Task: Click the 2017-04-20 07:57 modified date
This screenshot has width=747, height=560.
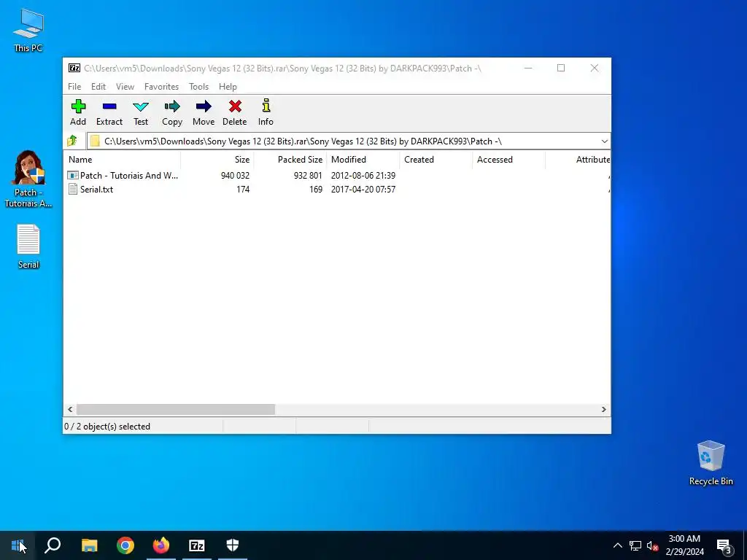Action: tap(363, 190)
